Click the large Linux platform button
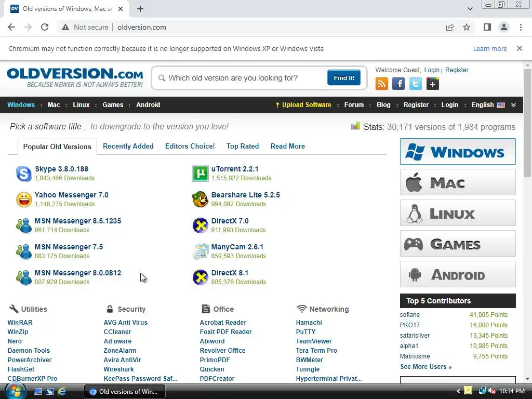 458,212
